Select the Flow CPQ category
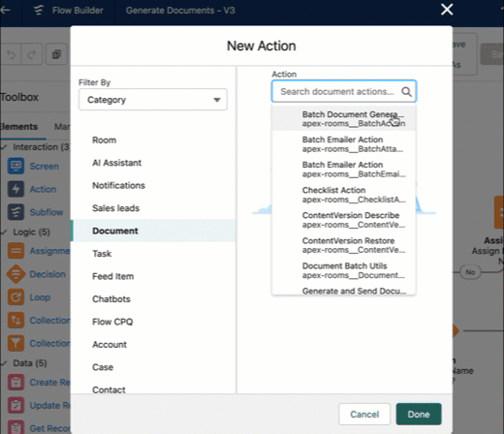Viewport: 504px width, 434px height. click(x=153, y=322)
